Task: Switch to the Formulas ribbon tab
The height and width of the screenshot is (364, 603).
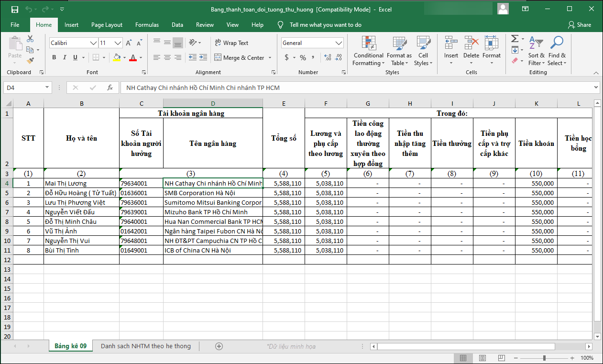Action: (x=147, y=25)
